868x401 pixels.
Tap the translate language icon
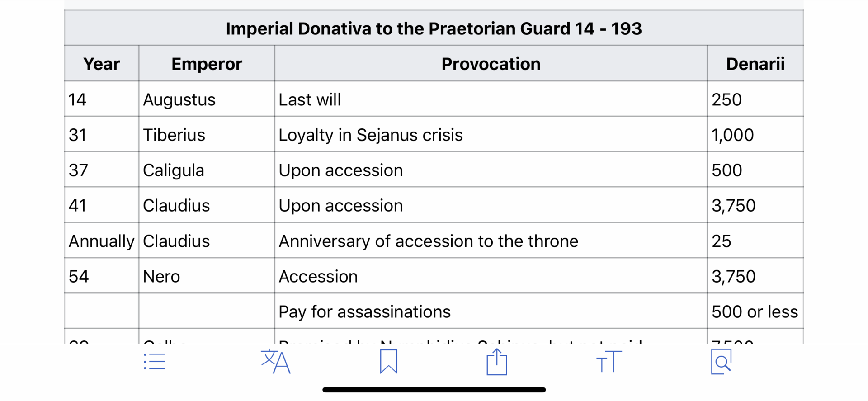275,361
